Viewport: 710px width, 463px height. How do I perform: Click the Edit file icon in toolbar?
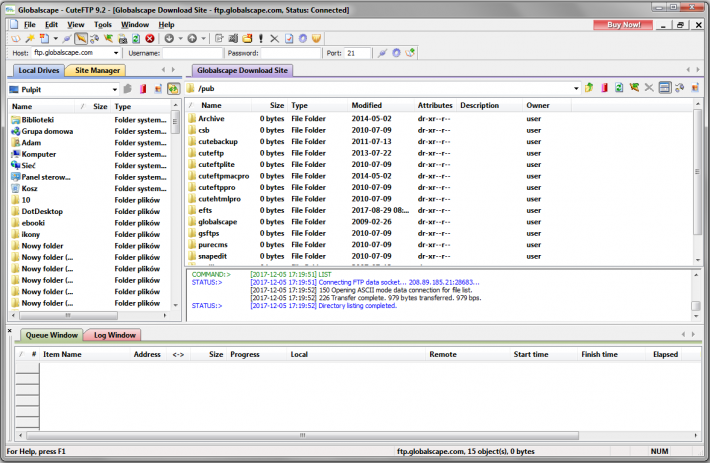219,39
